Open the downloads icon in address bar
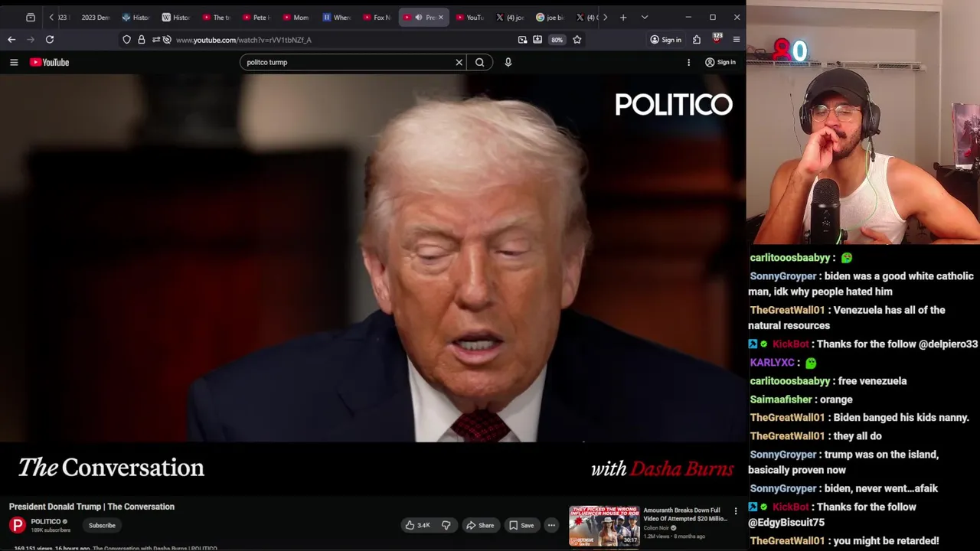The width and height of the screenshot is (980, 551). 537,39
